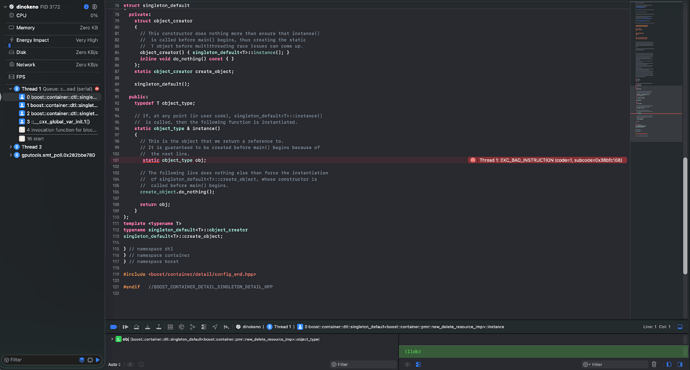
Task: Open Debug View Hierarchy icon
Action: pos(170,327)
